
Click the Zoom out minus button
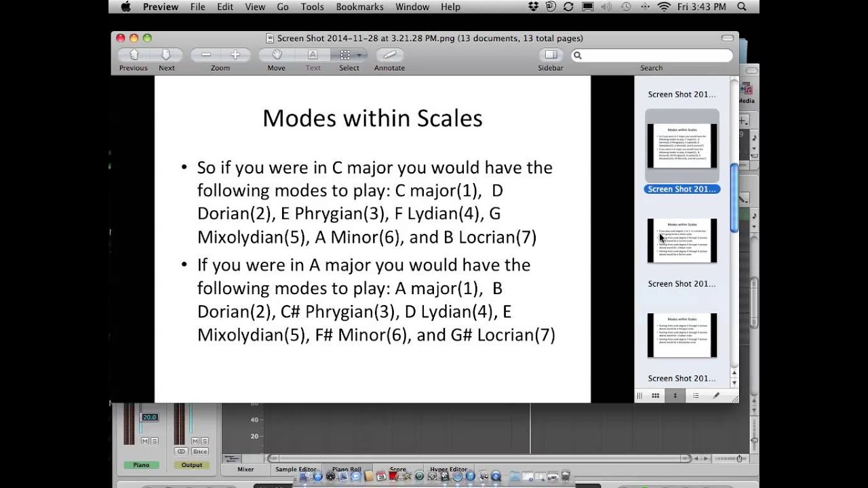click(x=205, y=55)
